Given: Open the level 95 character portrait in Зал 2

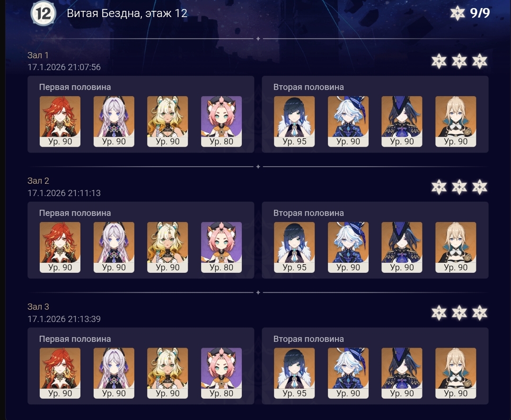Looking at the screenshot, I should tap(294, 247).
